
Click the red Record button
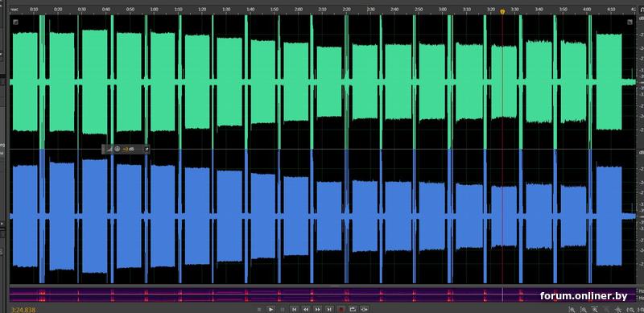tap(341, 309)
